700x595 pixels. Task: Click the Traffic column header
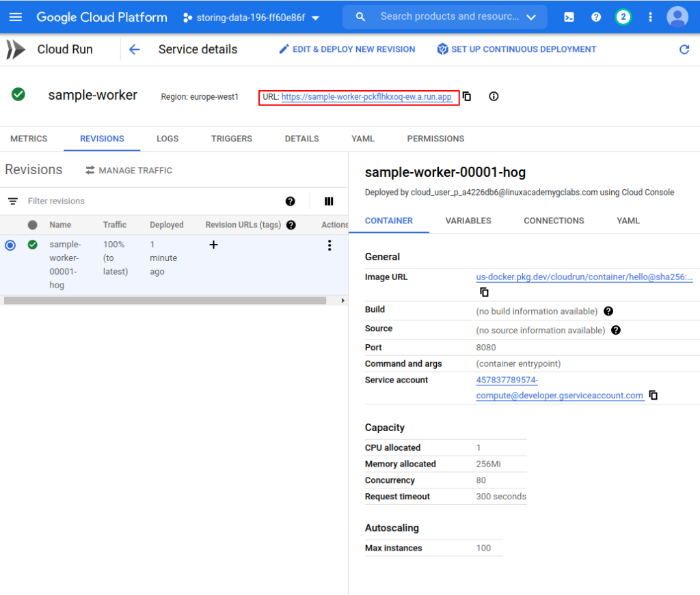(x=115, y=225)
